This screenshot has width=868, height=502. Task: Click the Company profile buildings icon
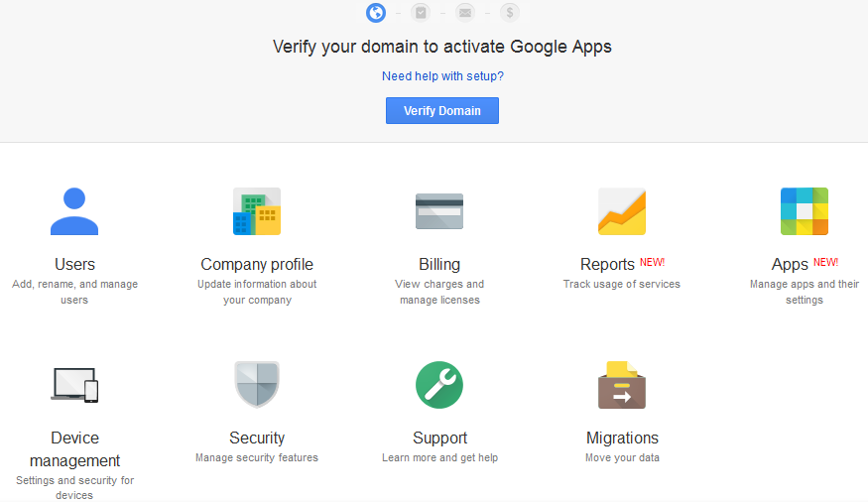pos(257,211)
